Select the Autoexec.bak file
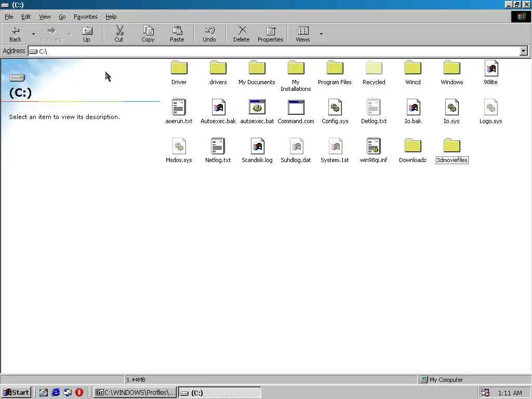The image size is (532, 399). 218,112
